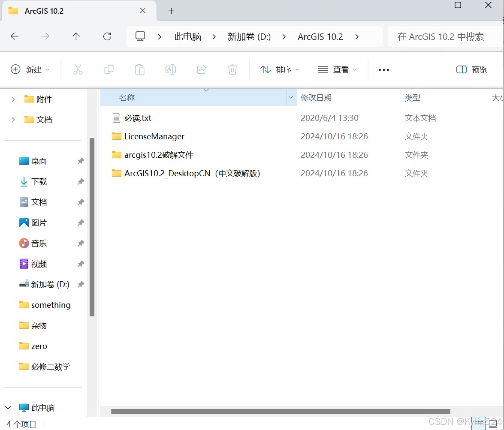The height and width of the screenshot is (430, 504).
Task: Unpin 音乐 using its pin icon
Action: coord(81,243)
